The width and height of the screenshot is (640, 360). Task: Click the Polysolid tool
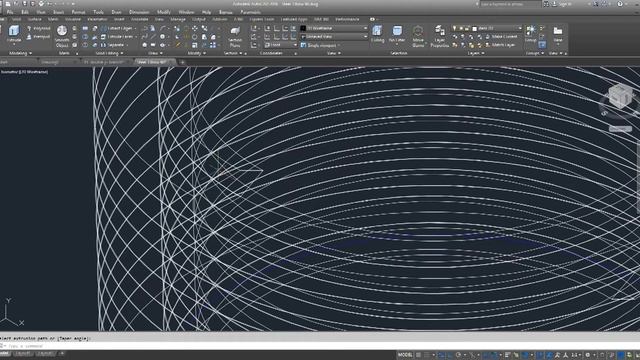pos(38,29)
